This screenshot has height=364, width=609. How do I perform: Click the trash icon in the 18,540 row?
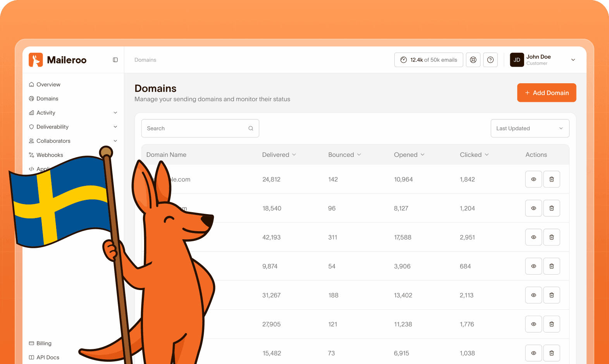552,208
